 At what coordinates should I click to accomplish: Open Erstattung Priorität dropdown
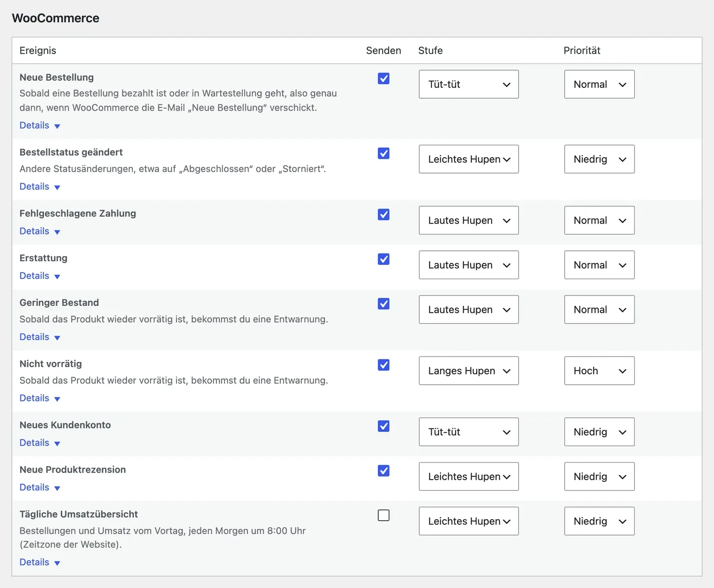pos(599,265)
